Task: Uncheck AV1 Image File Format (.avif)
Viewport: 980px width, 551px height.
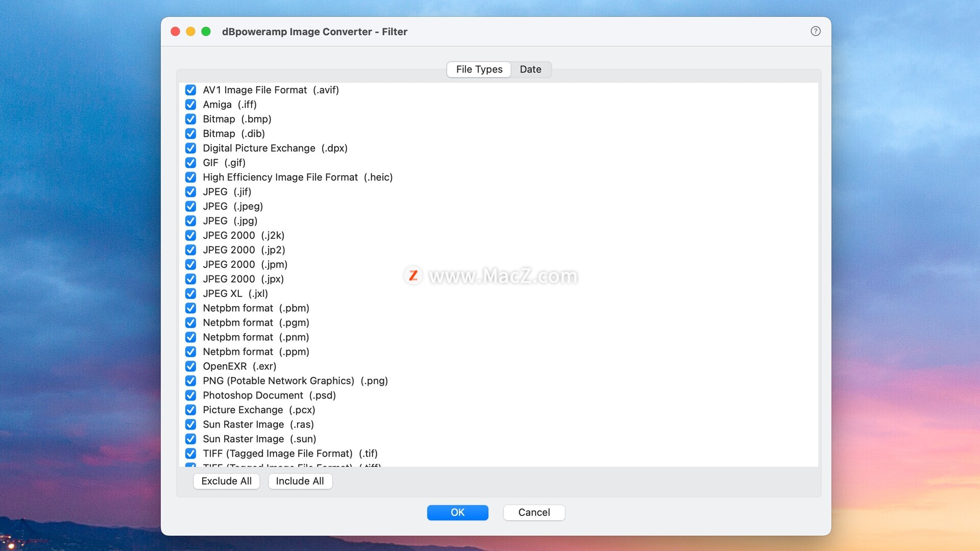Action: 190,90
